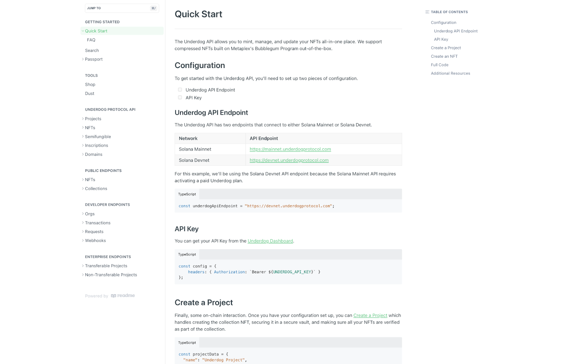Click the Quick Start page heading

click(x=198, y=14)
